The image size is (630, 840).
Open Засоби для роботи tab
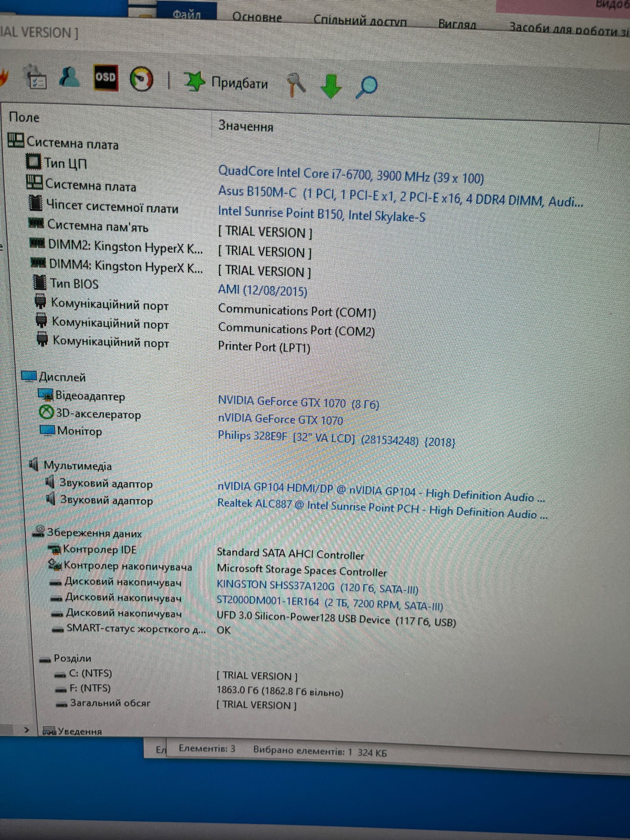(569, 29)
